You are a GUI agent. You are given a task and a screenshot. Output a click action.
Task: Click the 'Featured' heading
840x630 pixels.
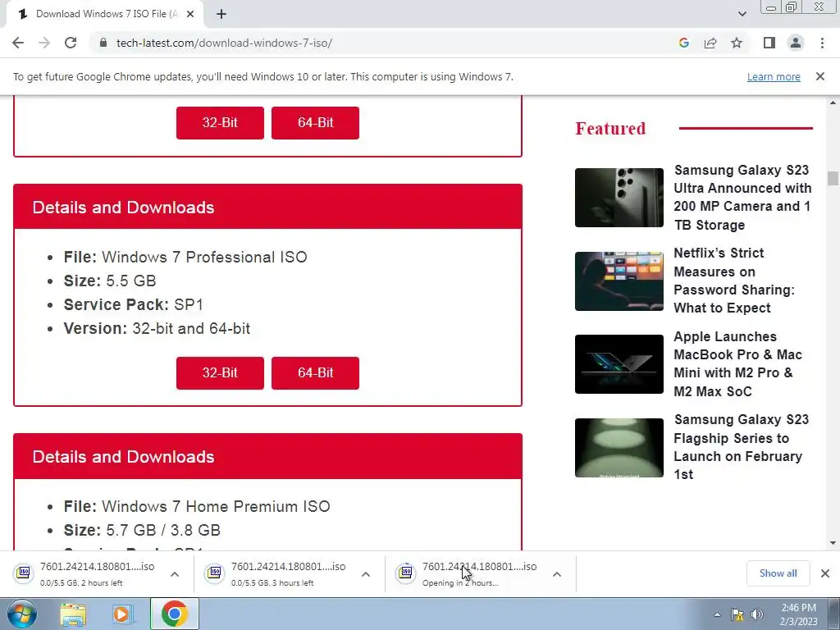coord(610,129)
